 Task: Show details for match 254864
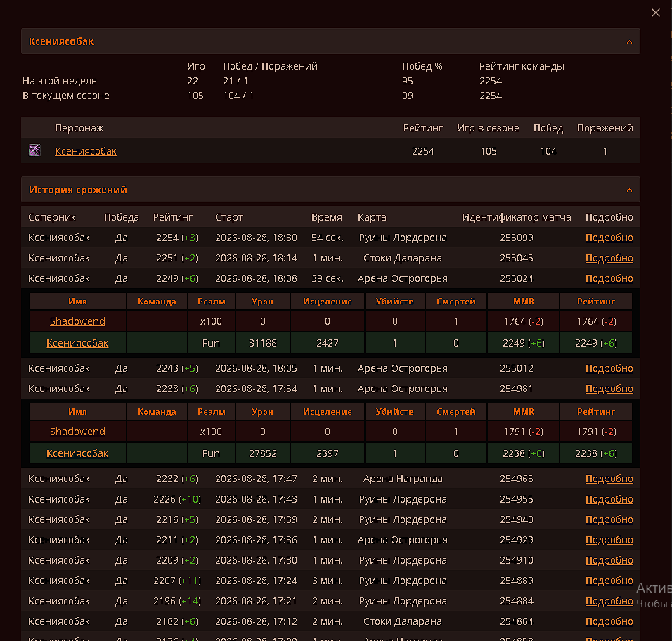(x=609, y=622)
